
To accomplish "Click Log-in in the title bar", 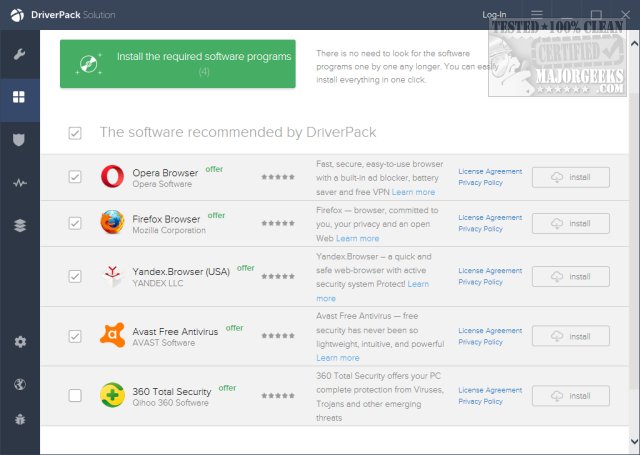I will [x=494, y=15].
